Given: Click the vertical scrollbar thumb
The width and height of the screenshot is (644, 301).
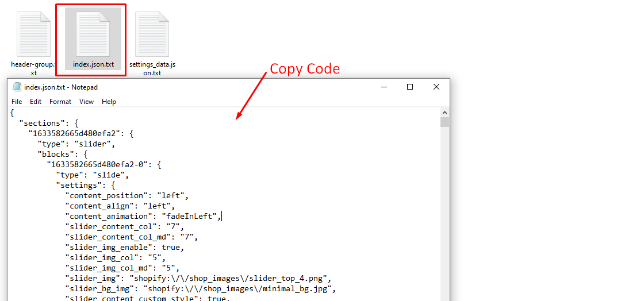Looking at the screenshot, I should pyautogui.click(x=444, y=122).
